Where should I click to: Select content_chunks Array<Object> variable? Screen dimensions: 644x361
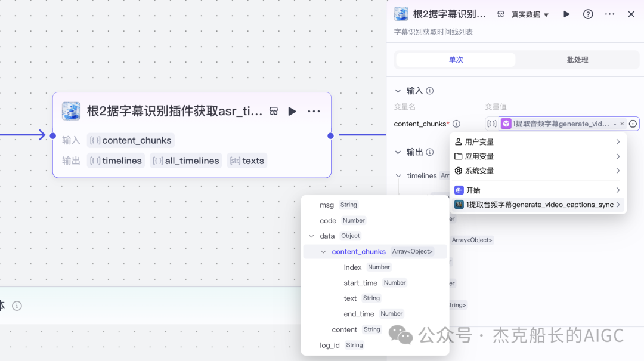375,252
